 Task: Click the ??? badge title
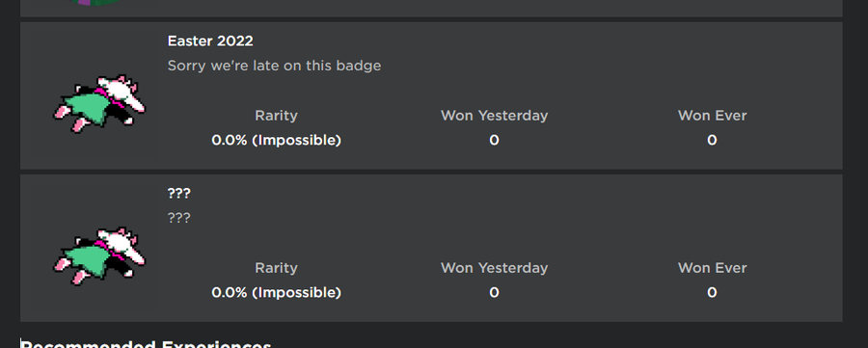pyautogui.click(x=178, y=194)
